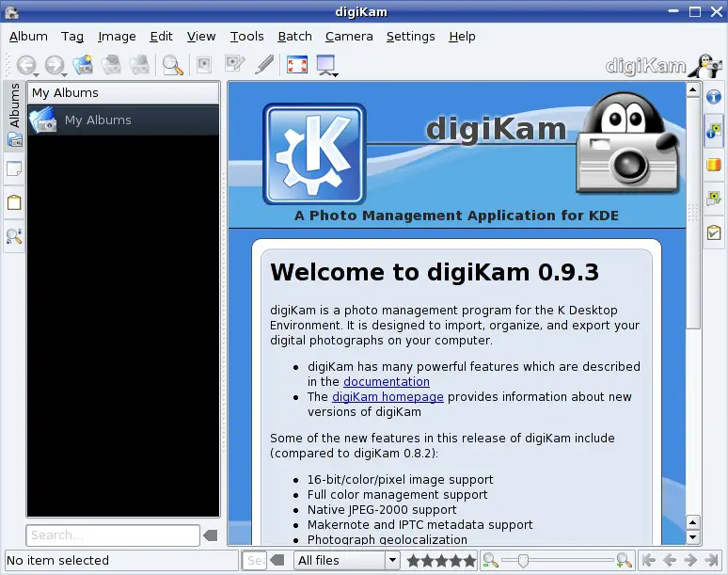Adjust the thumbnail size slider handle
Image resolution: width=728 pixels, height=575 pixels.
[x=523, y=561]
